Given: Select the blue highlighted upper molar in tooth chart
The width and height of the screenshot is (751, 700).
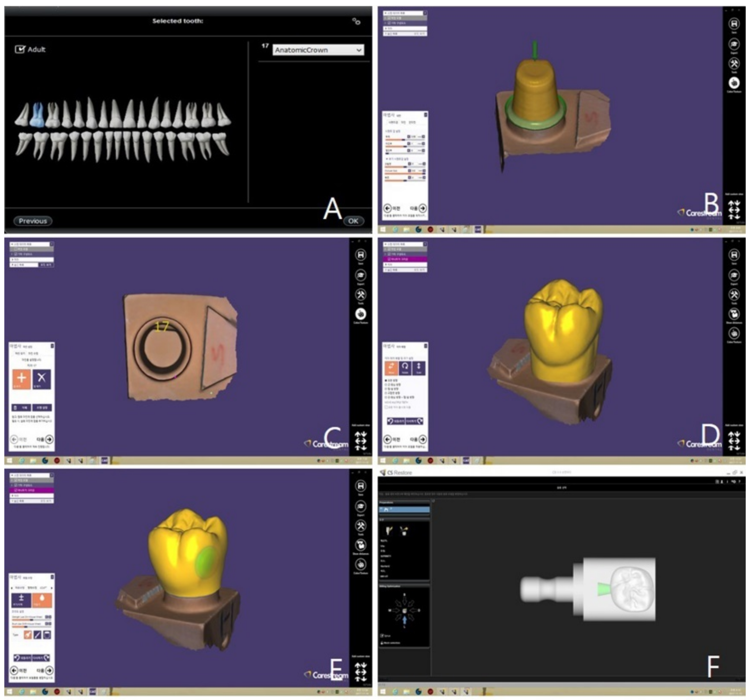Looking at the screenshot, I should 37,115.
